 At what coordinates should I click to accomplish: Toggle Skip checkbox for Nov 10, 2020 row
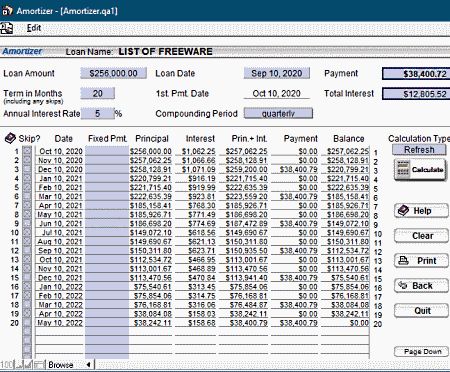pyautogui.click(x=27, y=160)
